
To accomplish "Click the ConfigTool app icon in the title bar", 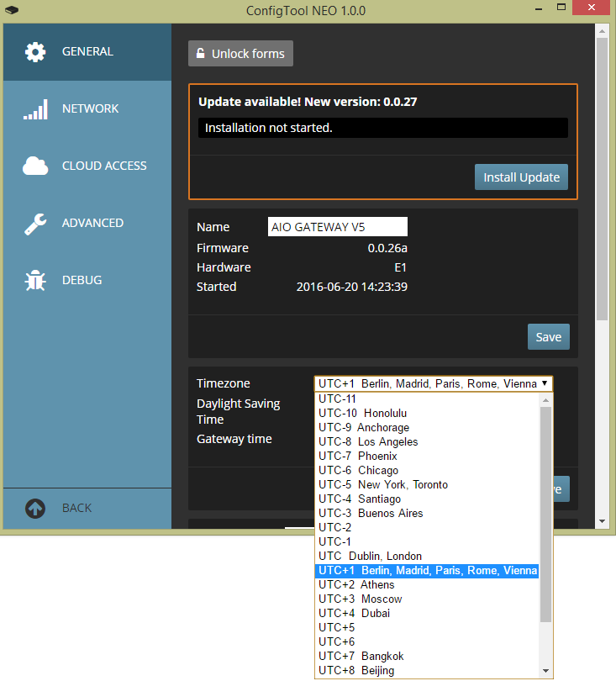I will (x=12, y=9).
